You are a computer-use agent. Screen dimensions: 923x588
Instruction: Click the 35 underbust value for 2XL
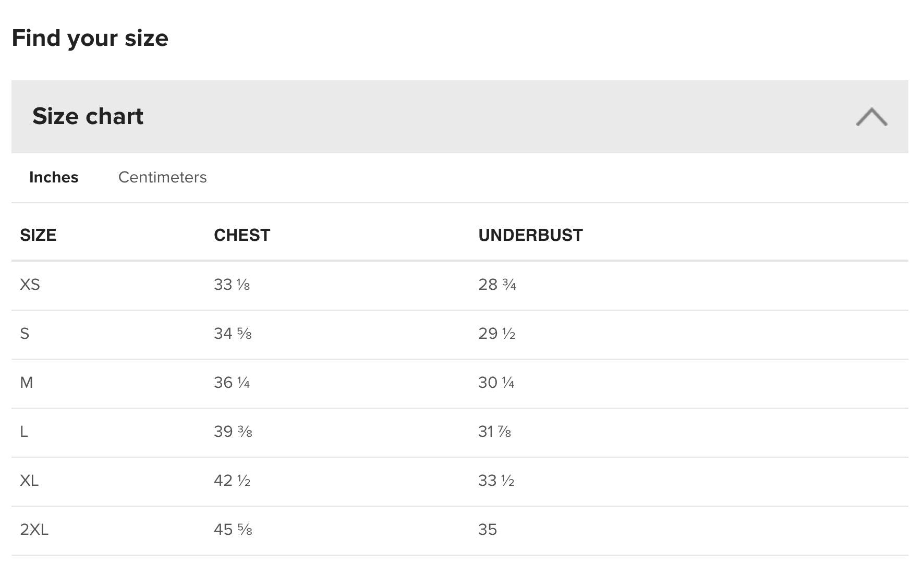pyautogui.click(x=488, y=530)
